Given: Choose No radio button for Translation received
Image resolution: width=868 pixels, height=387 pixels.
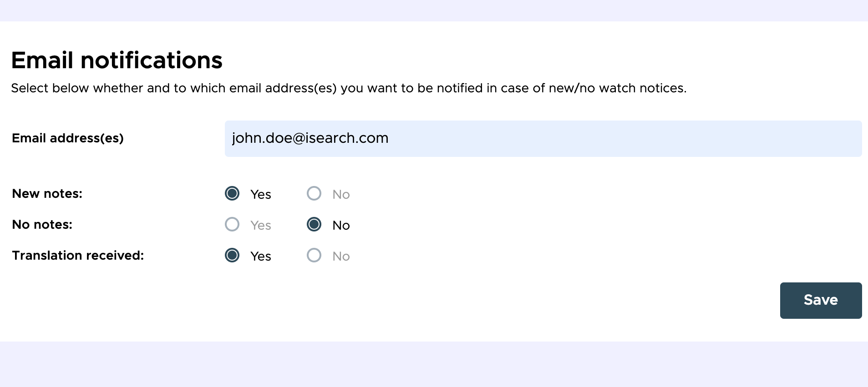Looking at the screenshot, I should pos(314,255).
